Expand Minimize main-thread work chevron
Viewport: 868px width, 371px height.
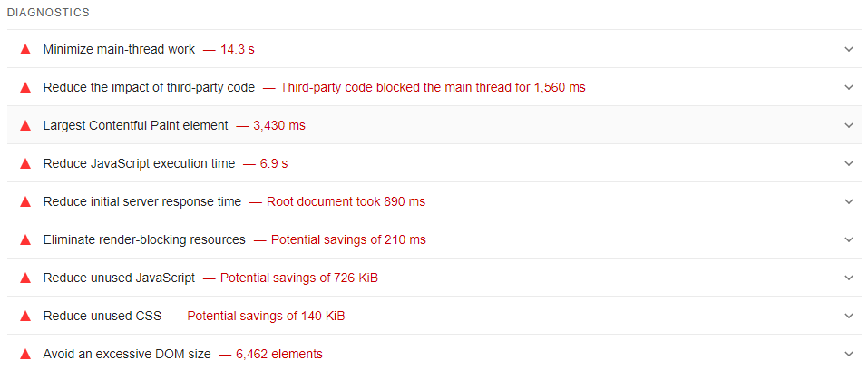[849, 49]
